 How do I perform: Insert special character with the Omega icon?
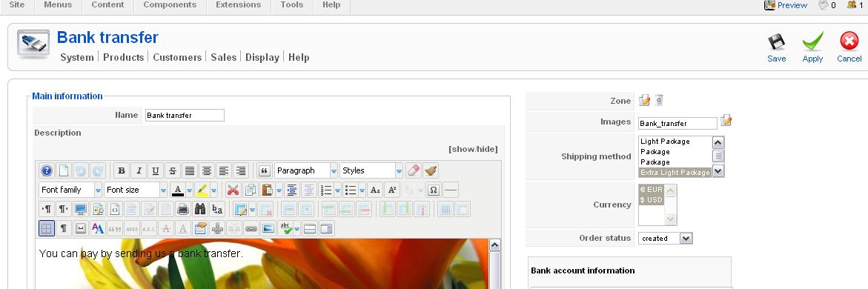click(434, 190)
